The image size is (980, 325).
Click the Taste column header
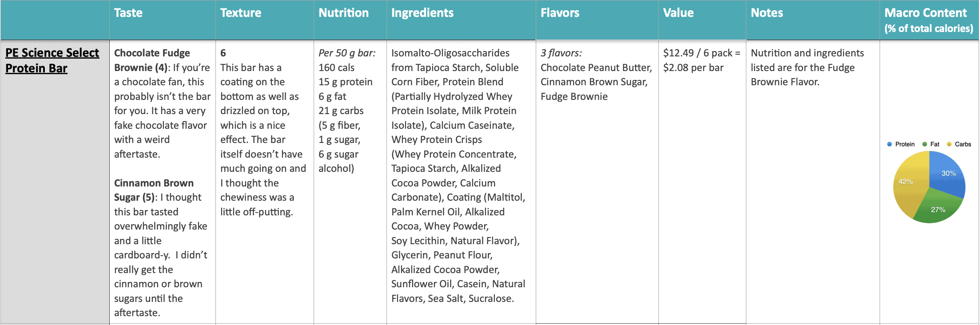[128, 13]
